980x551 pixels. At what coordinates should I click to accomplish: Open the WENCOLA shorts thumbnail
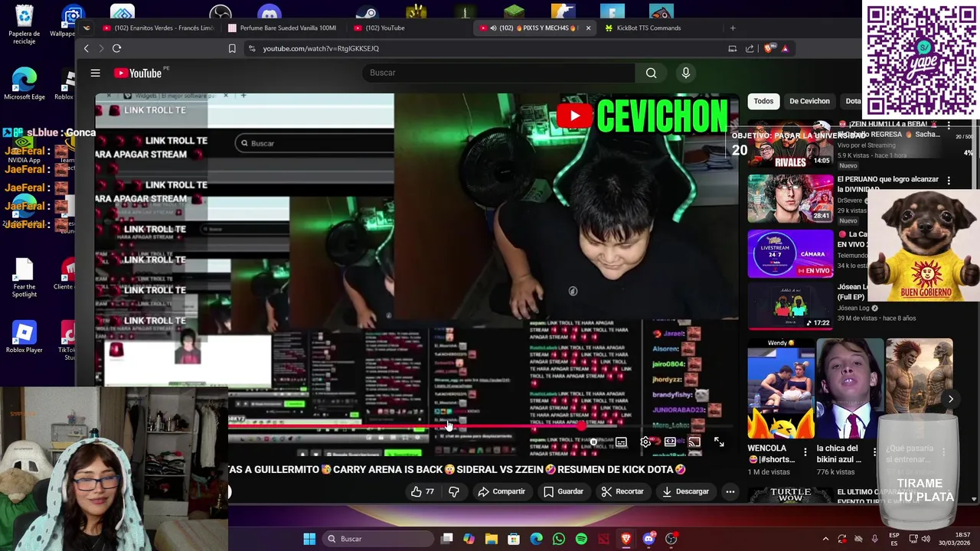click(x=781, y=388)
